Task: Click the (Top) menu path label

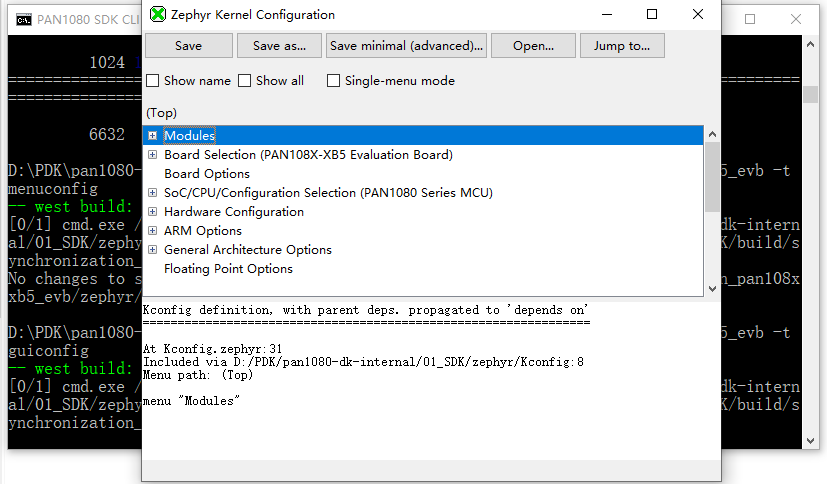Action: 161,113
